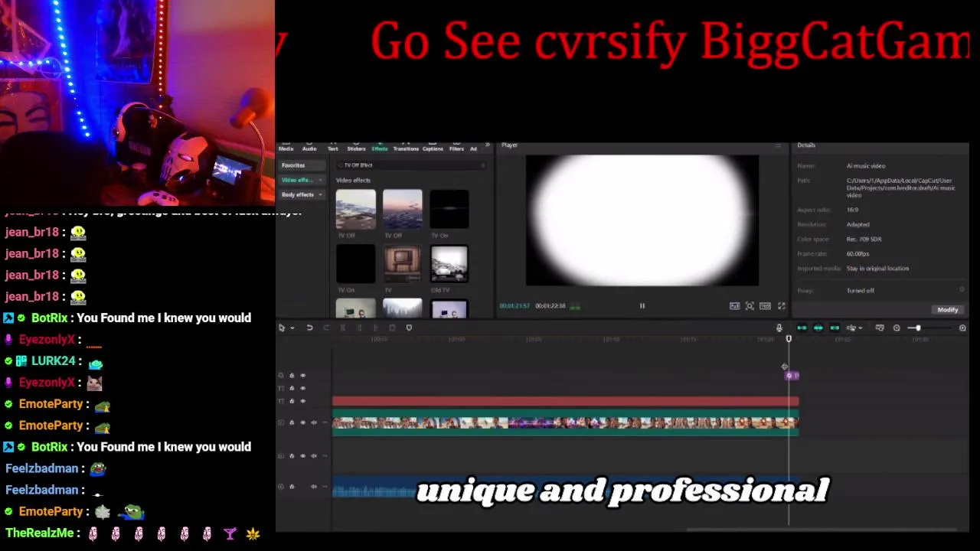Toggle the linkage icon in timeline toolbar
Viewport: 980px width, 551px height.
pos(835,328)
